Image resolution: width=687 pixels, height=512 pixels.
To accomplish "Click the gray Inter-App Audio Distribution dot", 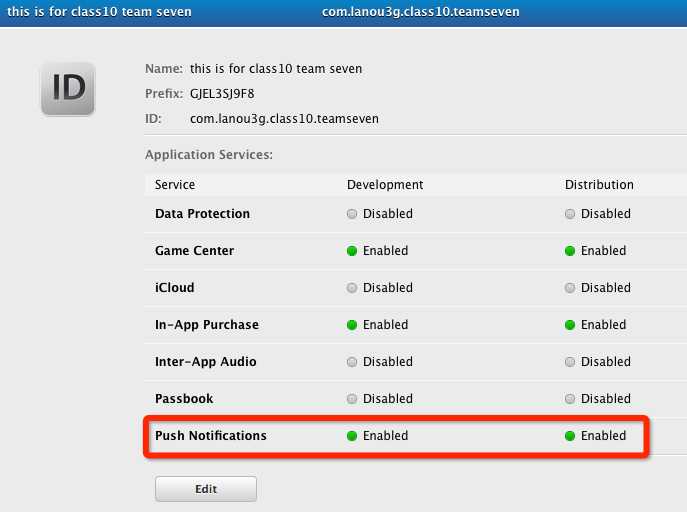I will click(570, 362).
